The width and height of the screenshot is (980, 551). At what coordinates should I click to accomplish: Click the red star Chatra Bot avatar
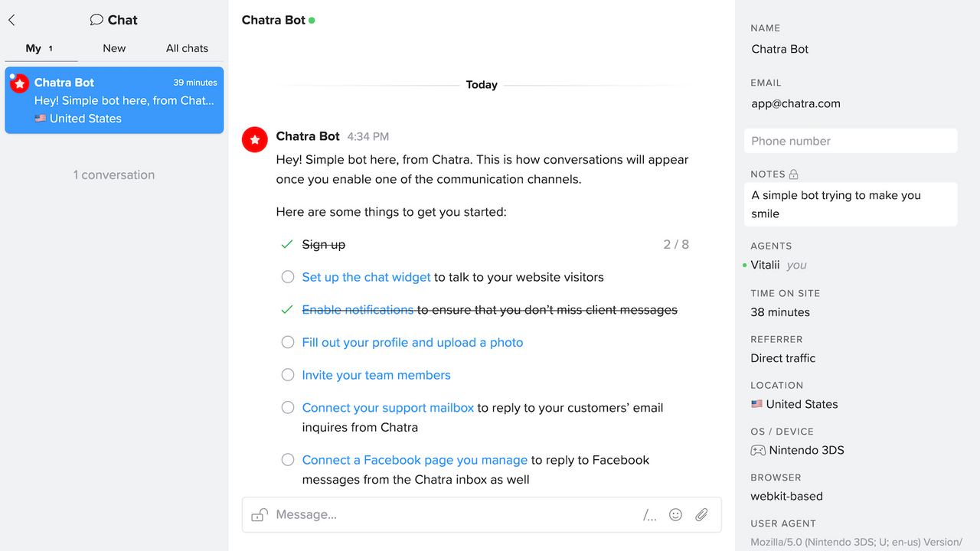click(x=254, y=139)
